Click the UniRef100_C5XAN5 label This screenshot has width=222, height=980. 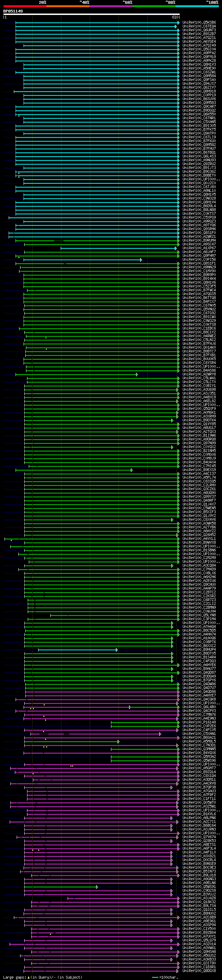pos(199,122)
